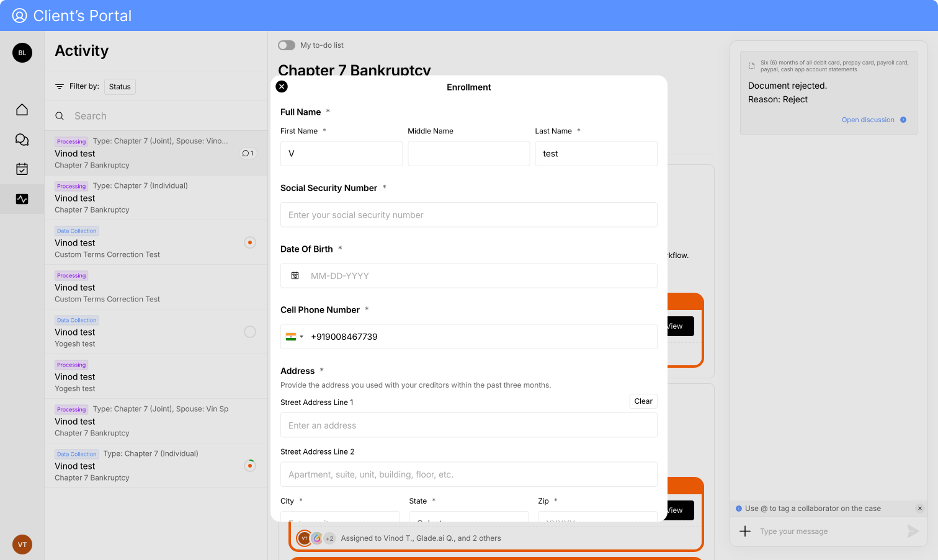
Task: Click the VT user avatar
Action: coord(22,544)
